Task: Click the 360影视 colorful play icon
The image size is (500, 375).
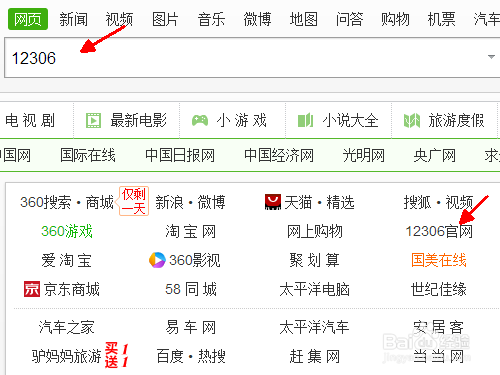Action: (x=157, y=260)
